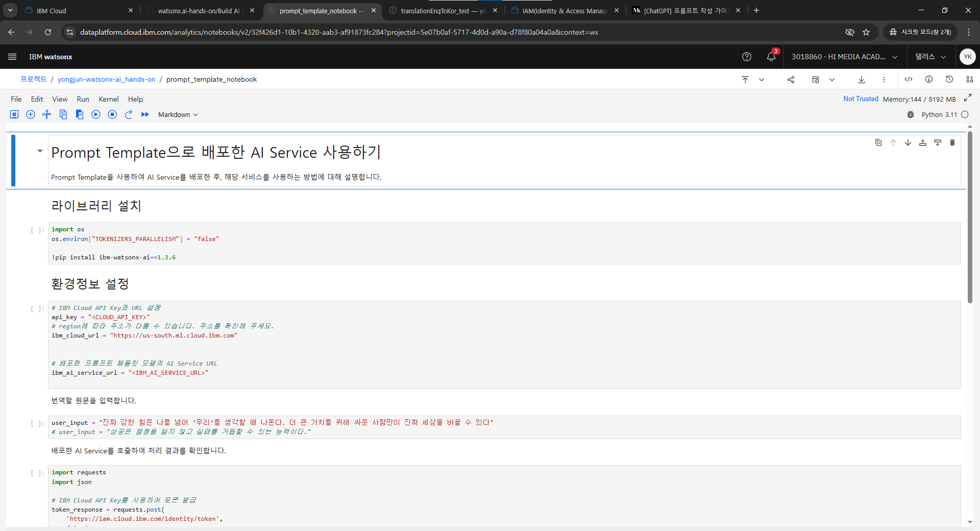Image resolution: width=980 pixels, height=531 pixels.
Task: Open a new browser tab
Action: coord(756,10)
